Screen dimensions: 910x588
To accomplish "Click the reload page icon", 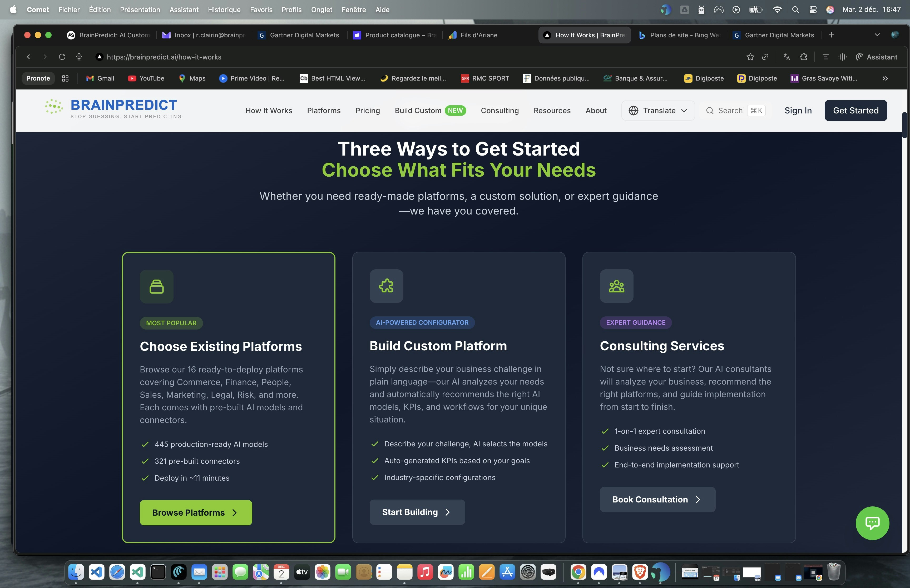I will [x=62, y=57].
